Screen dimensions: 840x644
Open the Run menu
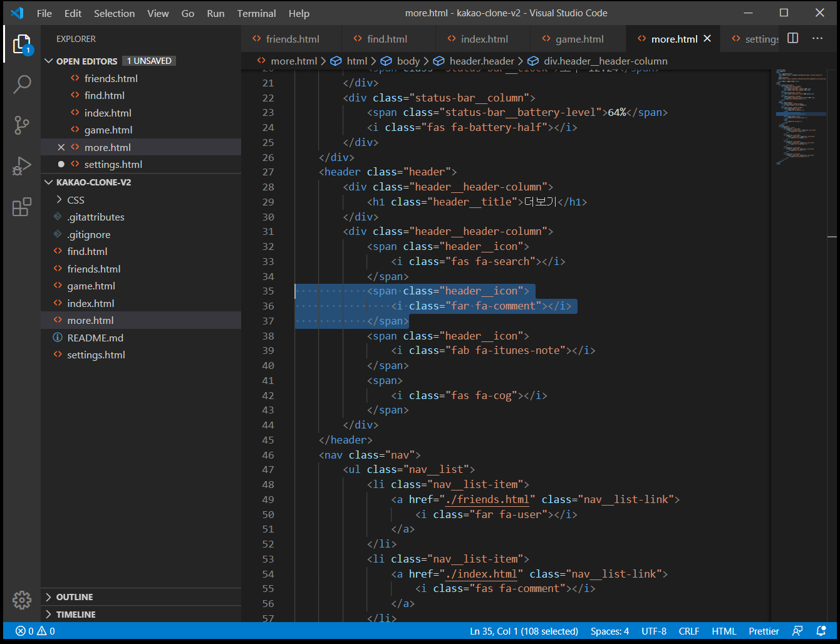215,13
